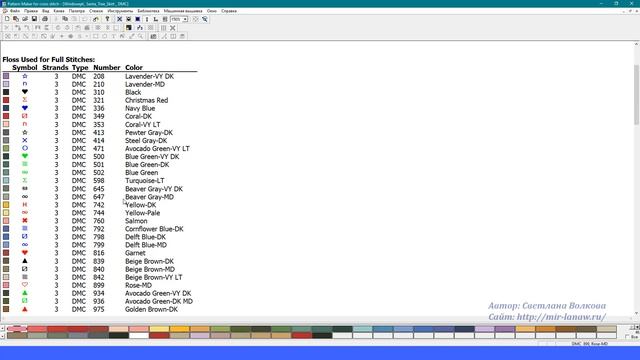
Task: Click the Coral-DK entry
Action: (x=138, y=116)
